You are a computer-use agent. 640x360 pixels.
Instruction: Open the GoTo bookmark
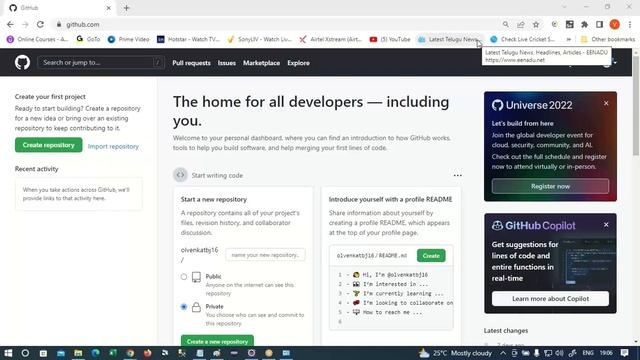point(88,39)
